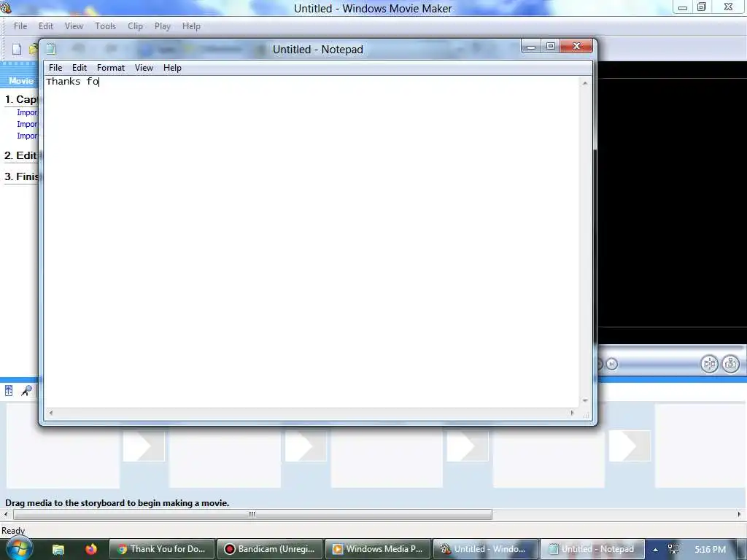Minimize the Notepad window
The image size is (747, 560).
click(x=531, y=46)
